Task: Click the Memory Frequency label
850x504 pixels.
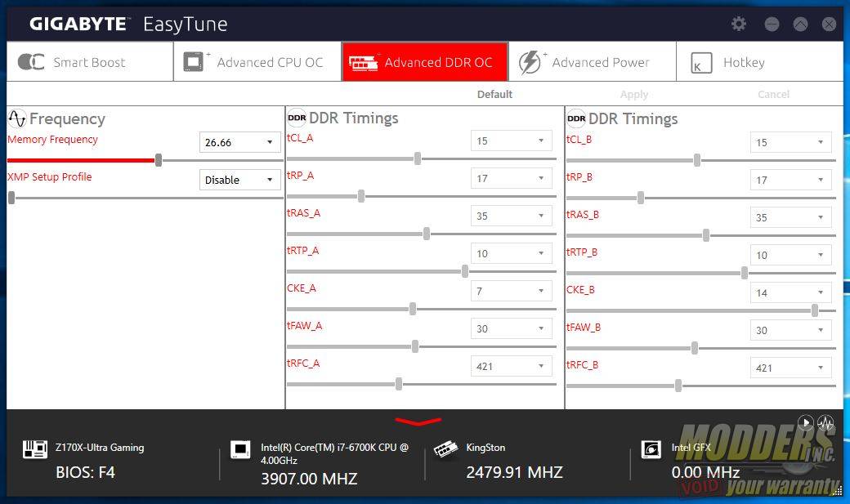Action: point(52,140)
